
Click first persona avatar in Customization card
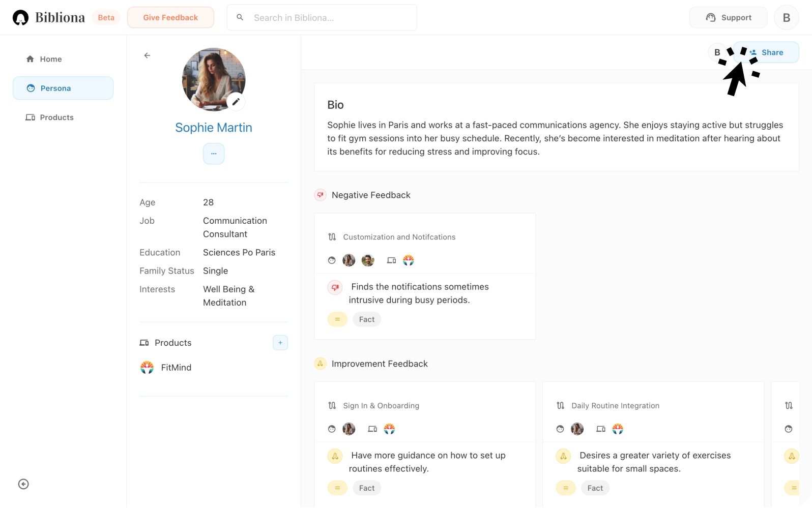pos(349,260)
